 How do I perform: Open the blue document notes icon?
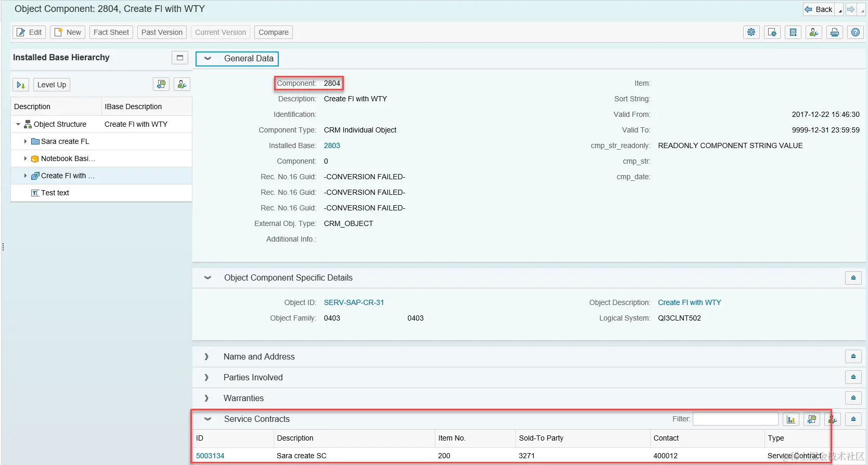coord(793,32)
